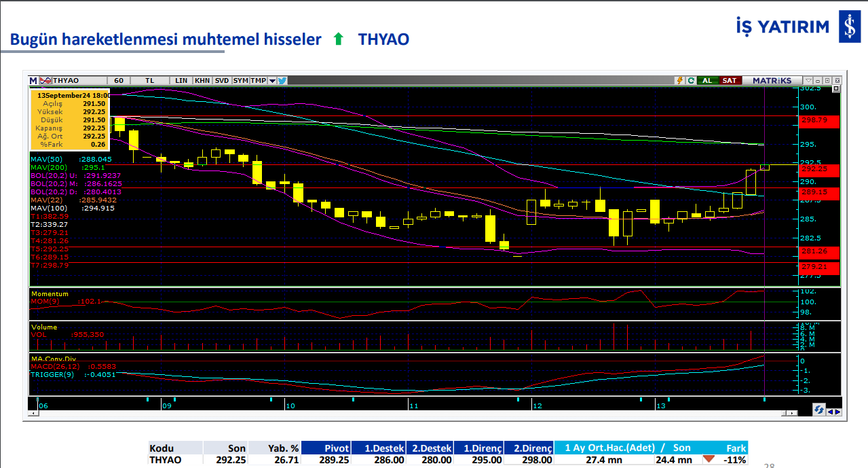Image resolution: width=868 pixels, height=468 pixels.
Task: Open the chart type icon beside THYAO
Action: 45,80
